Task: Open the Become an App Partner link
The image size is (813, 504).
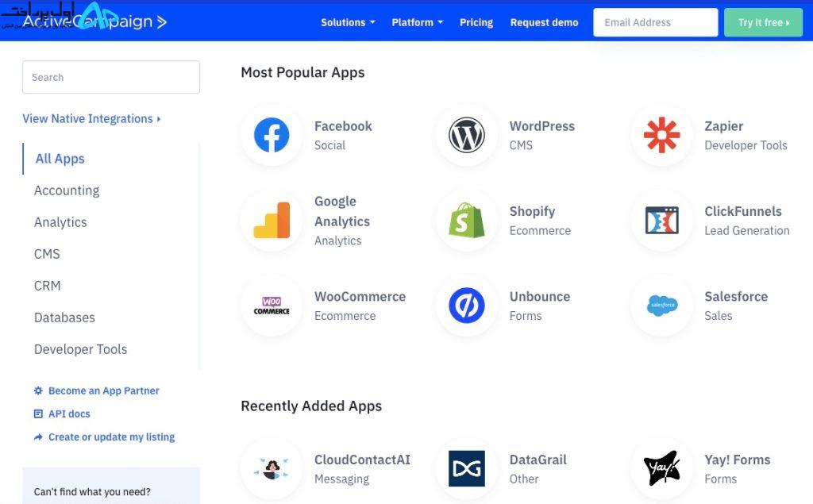Action: [104, 391]
